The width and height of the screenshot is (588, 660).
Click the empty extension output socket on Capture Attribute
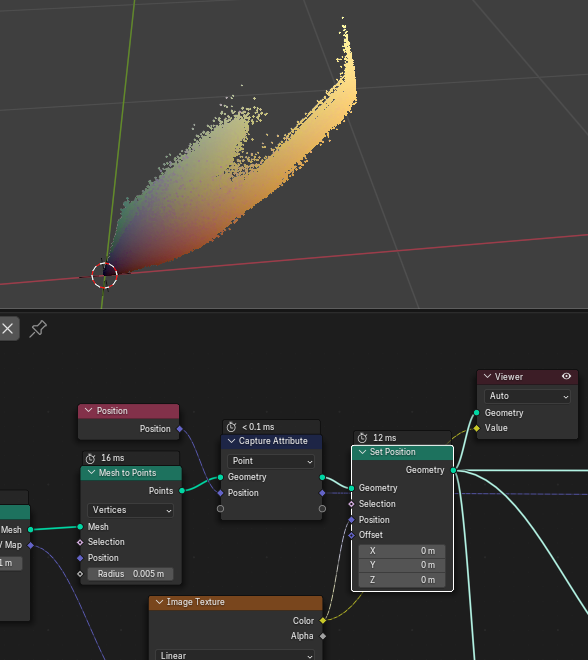coord(322,509)
